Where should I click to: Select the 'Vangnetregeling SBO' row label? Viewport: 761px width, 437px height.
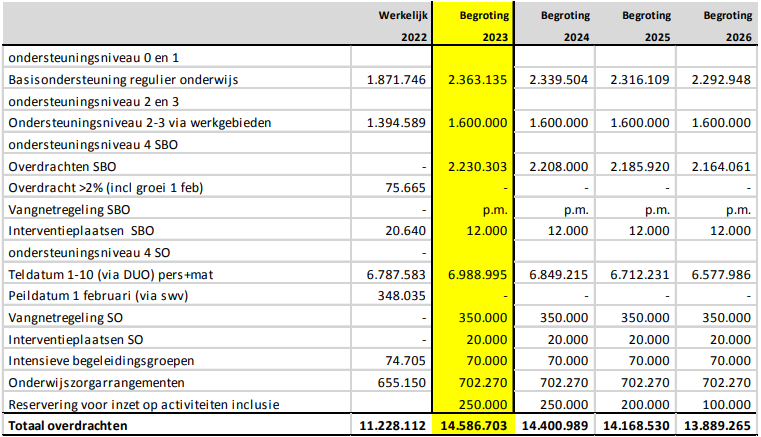[x=69, y=210]
